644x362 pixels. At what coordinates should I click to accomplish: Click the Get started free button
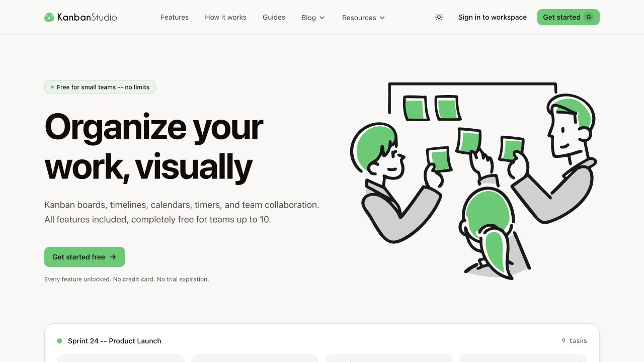click(x=85, y=257)
